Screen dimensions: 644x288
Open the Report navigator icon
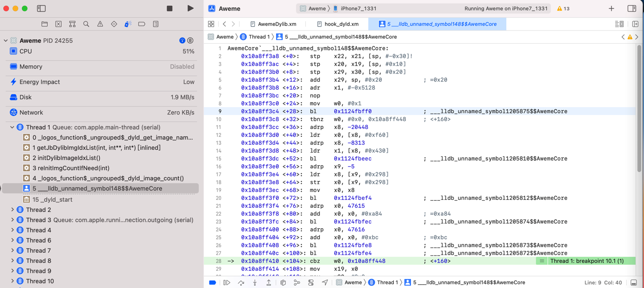click(156, 24)
